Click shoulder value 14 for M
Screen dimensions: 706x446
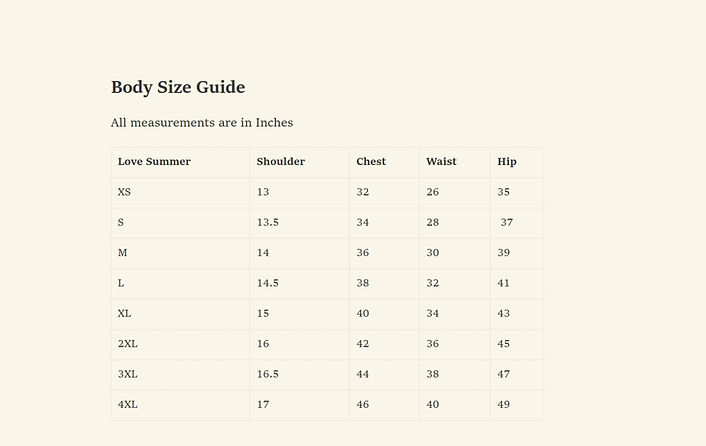[263, 252]
